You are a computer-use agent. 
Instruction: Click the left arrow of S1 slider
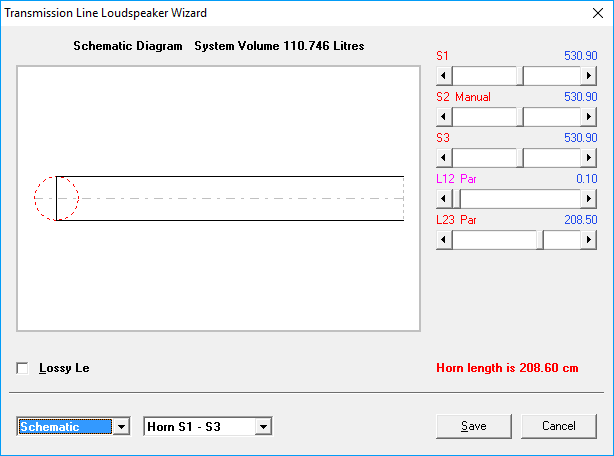(x=445, y=76)
